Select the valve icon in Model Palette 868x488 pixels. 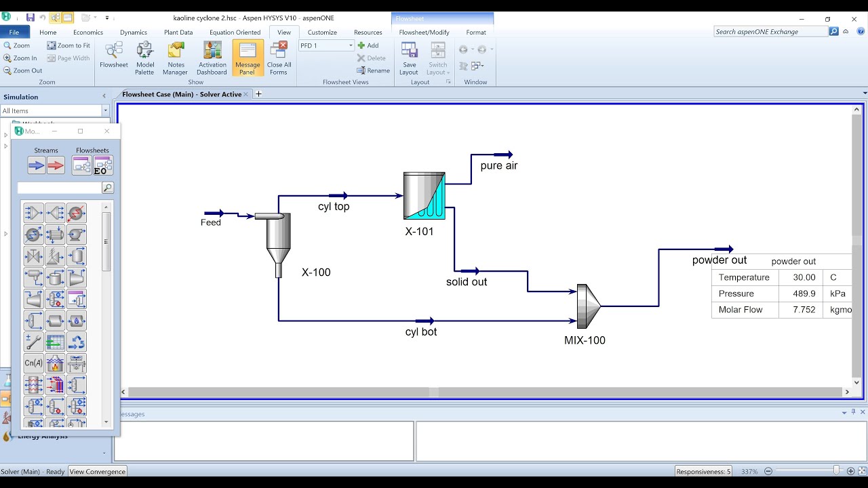click(33, 256)
